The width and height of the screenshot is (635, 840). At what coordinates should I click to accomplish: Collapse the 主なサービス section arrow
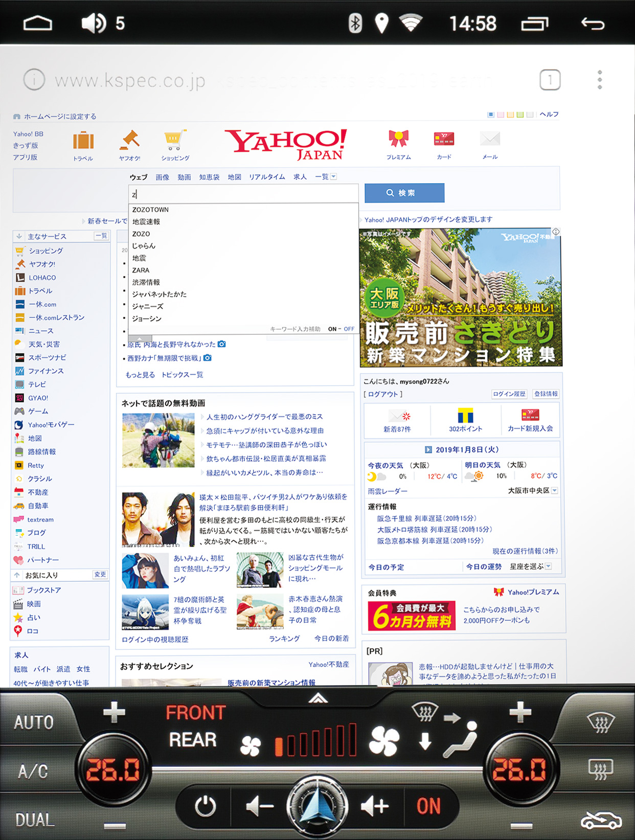point(19,236)
